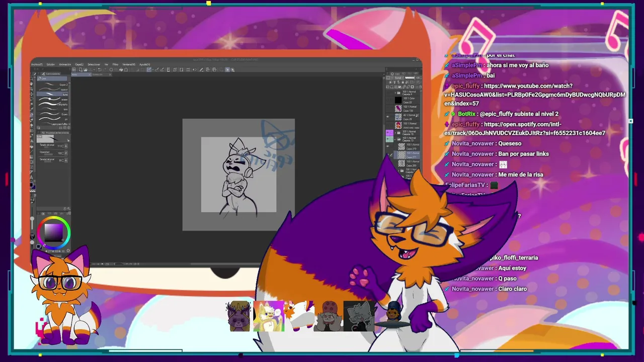
Task: Click the layer opacity slider in Layers panel
Action: pyautogui.click(x=411, y=77)
